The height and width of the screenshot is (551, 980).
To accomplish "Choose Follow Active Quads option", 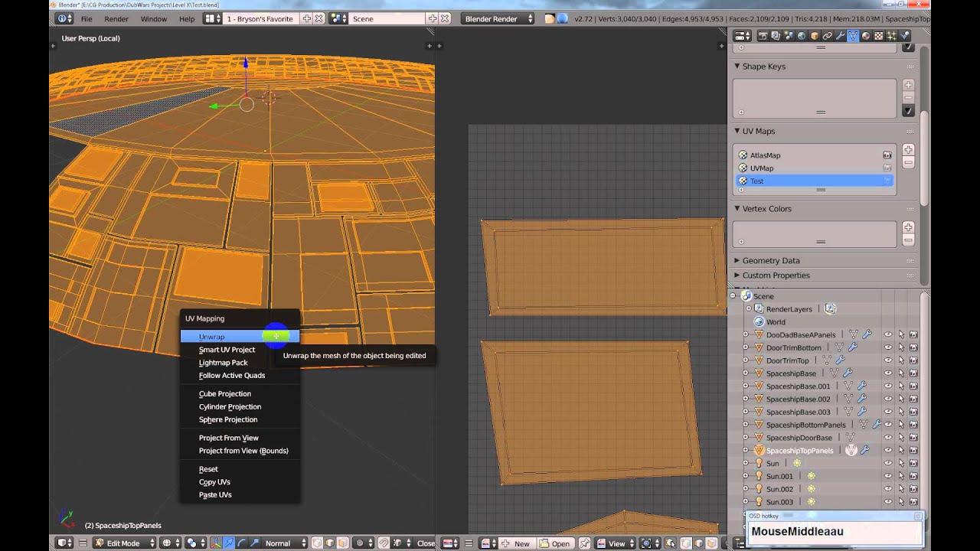I will 240,376.
